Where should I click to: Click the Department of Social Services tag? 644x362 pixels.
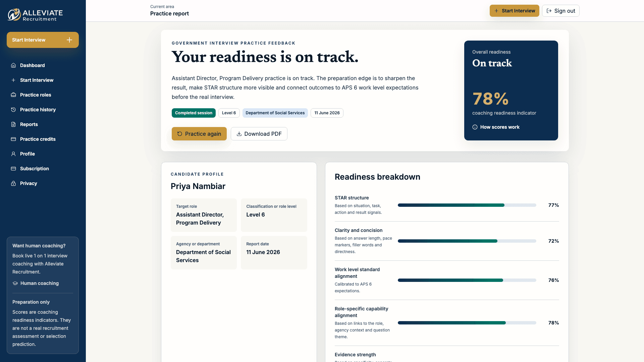(275, 113)
